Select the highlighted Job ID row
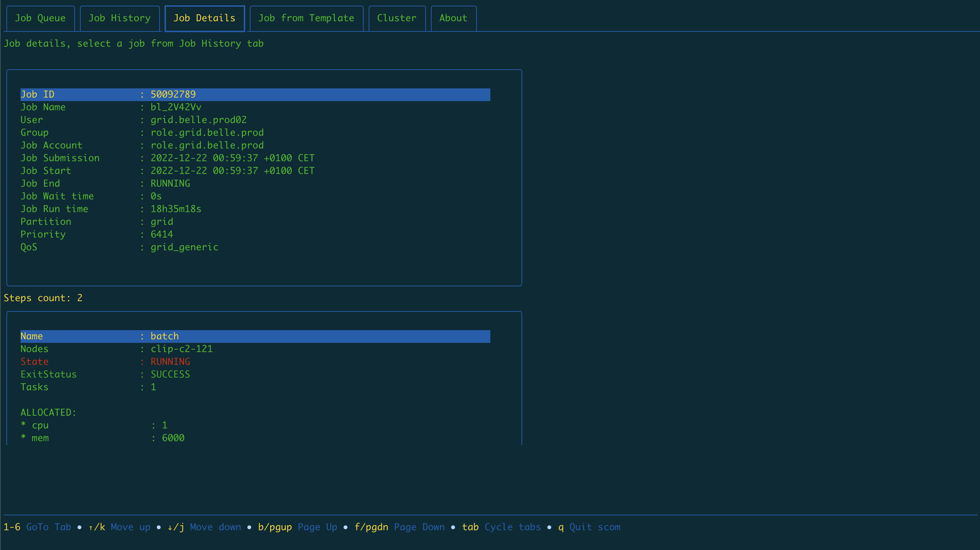This screenshot has height=550, width=980. pyautogui.click(x=255, y=95)
